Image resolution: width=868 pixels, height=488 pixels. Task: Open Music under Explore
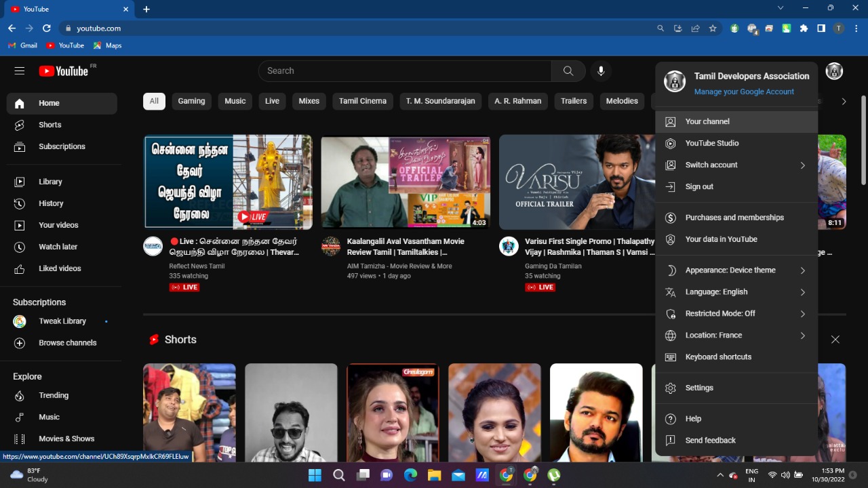62,417
